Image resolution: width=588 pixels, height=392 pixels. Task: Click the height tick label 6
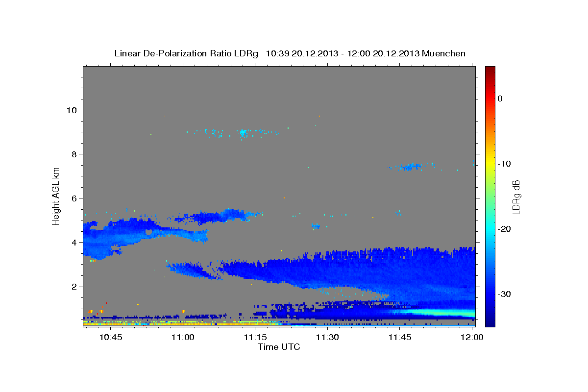pyautogui.click(x=75, y=198)
